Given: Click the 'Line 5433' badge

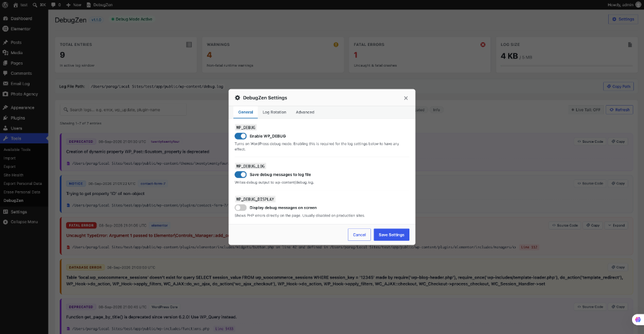Looking at the screenshot, I should click(225, 329).
